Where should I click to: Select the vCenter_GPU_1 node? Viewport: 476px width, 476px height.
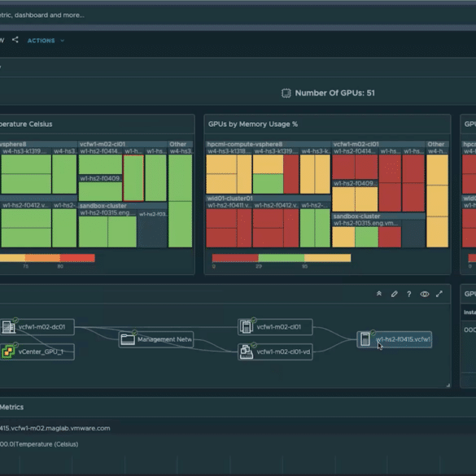[x=37, y=352]
